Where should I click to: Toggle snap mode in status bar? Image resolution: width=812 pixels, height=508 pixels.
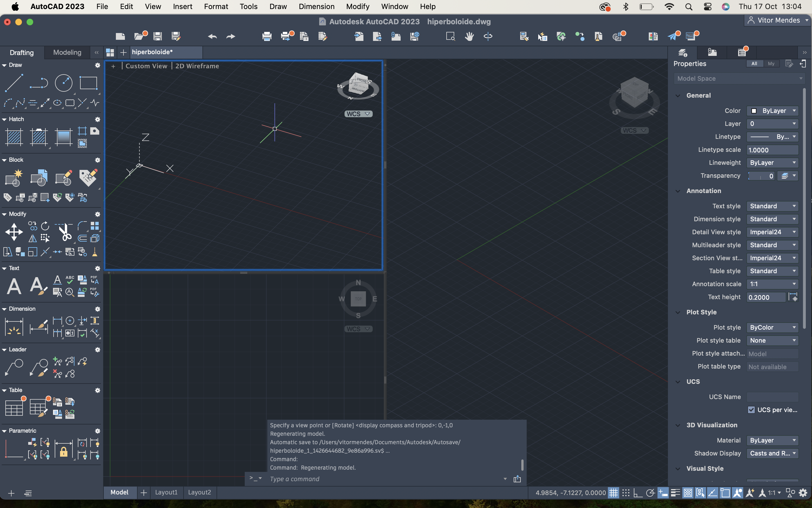click(626, 493)
